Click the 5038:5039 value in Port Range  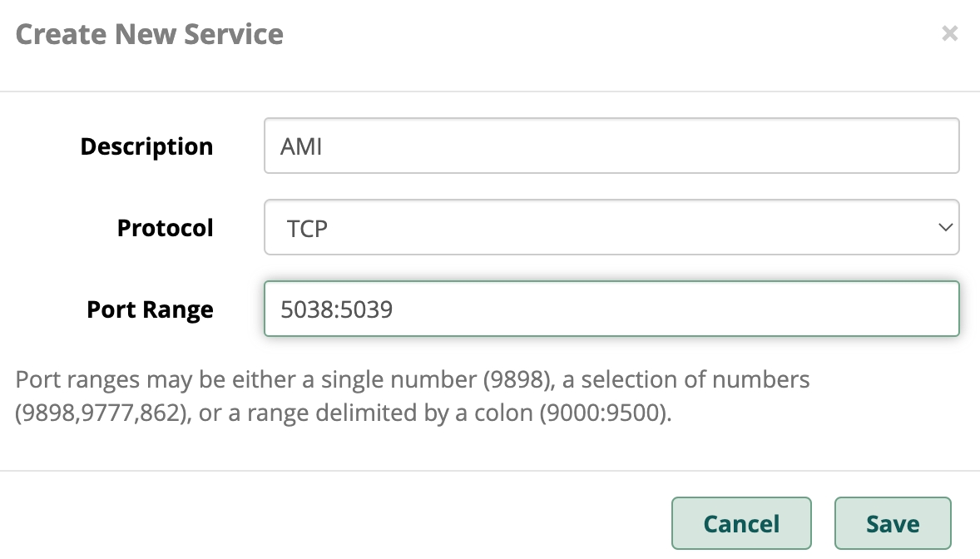click(336, 309)
